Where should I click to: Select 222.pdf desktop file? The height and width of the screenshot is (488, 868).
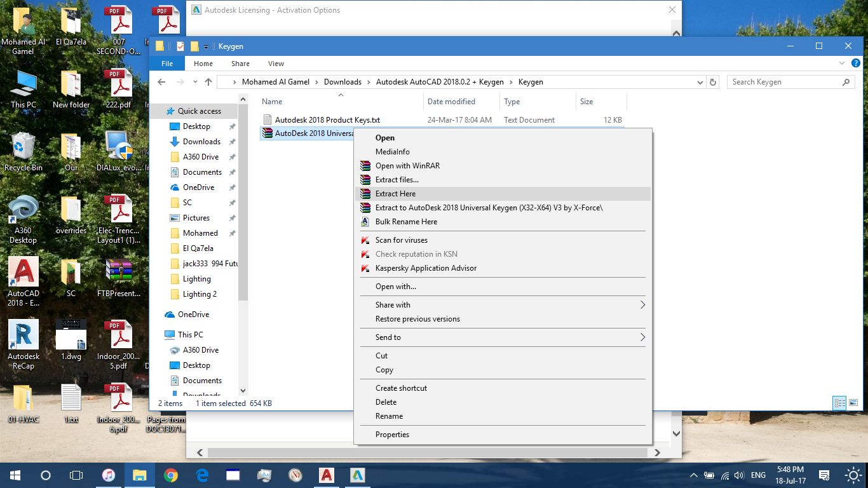pyautogui.click(x=119, y=89)
